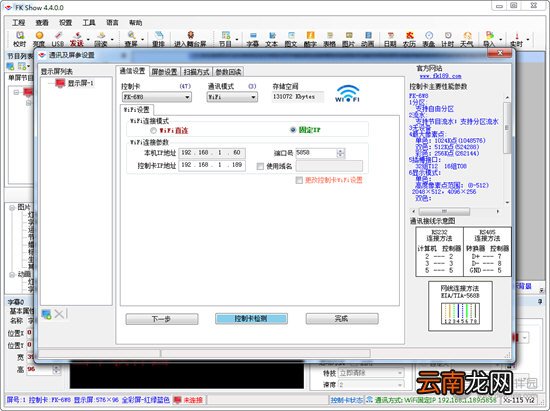Click the delete display X icon in dialog
The image size is (550, 411).
pos(59,314)
